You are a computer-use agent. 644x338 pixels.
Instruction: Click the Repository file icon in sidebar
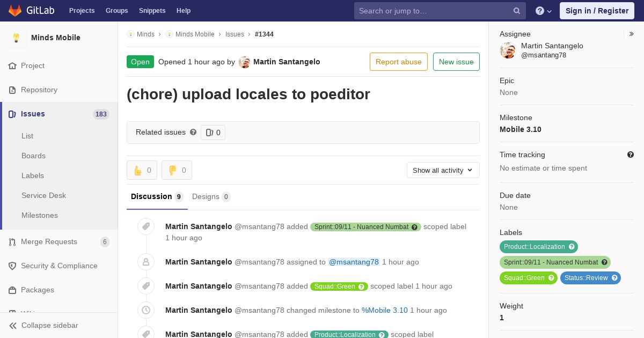12,90
